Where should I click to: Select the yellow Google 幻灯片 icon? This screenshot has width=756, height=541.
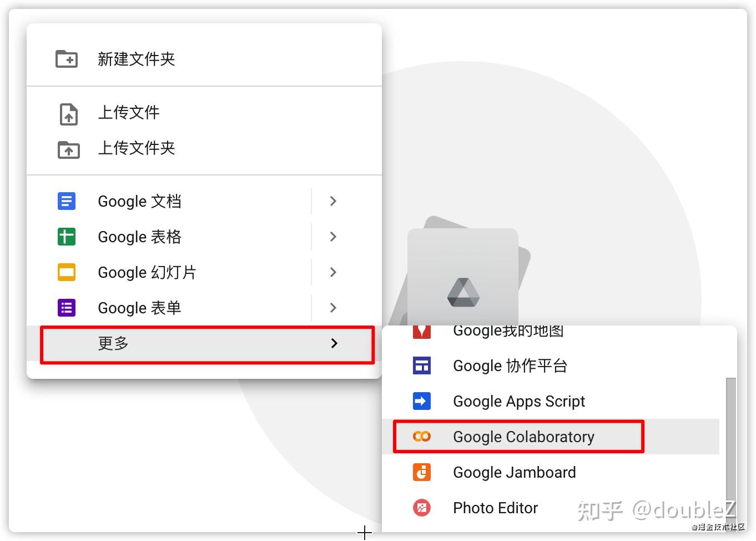pos(66,272)
